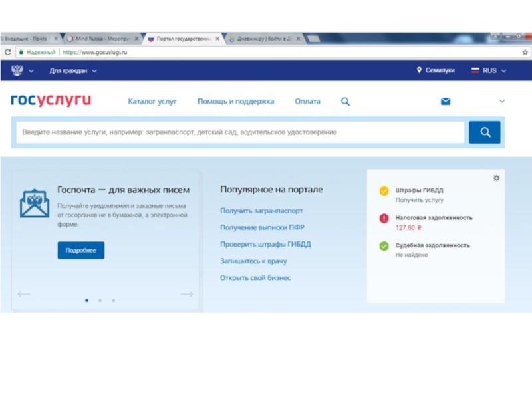Viewport: 532px width, 399px height.
Task: Click the magnifier icon in navigation menu
Action: click(345, 102)
